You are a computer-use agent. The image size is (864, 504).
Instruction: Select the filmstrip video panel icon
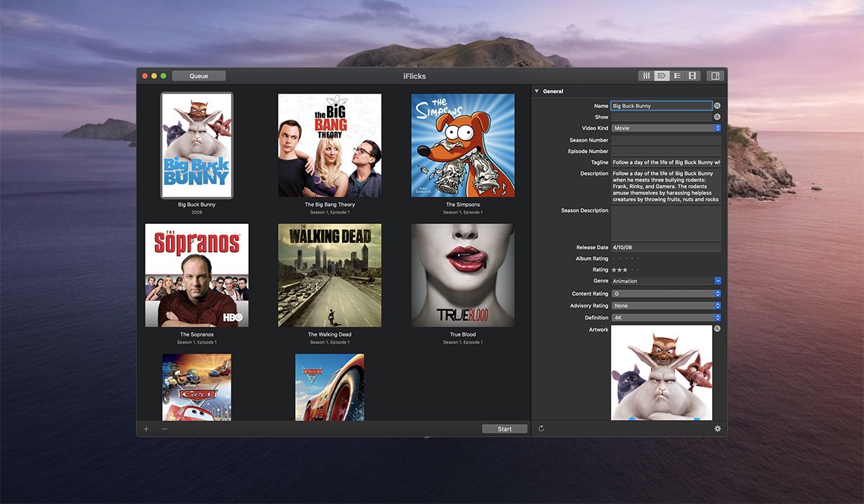point(693,76)
